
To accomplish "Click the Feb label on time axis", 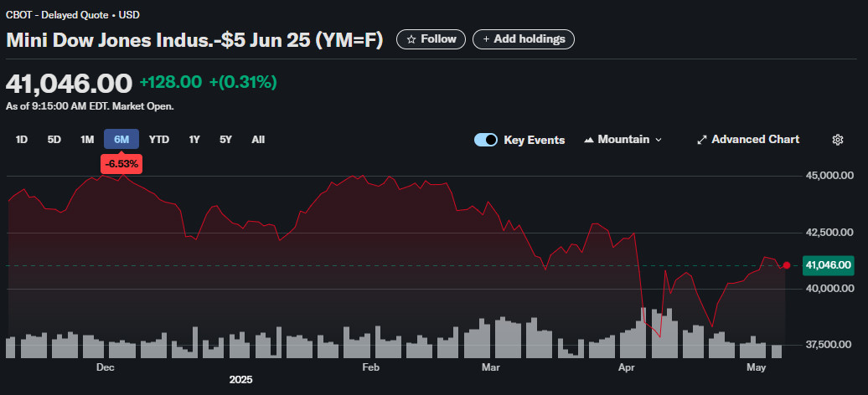I will tap(370, 367).
